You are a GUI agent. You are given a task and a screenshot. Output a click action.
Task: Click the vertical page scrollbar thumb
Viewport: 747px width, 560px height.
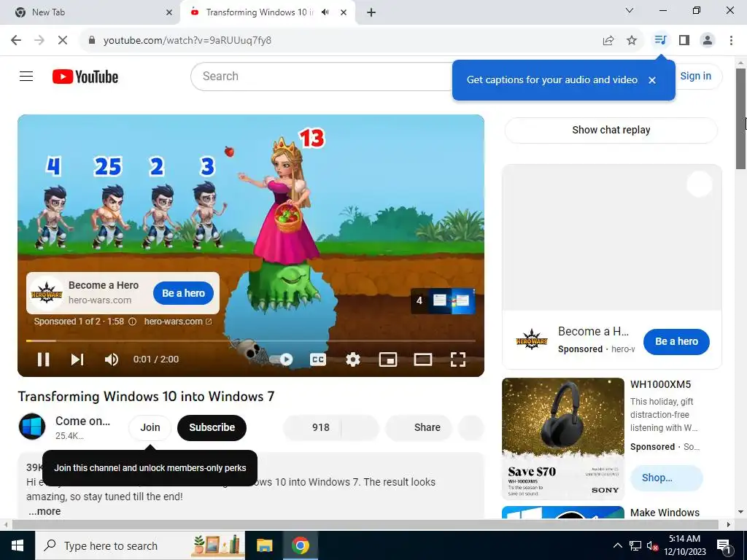pyautogui.click(x=741, y=118)
